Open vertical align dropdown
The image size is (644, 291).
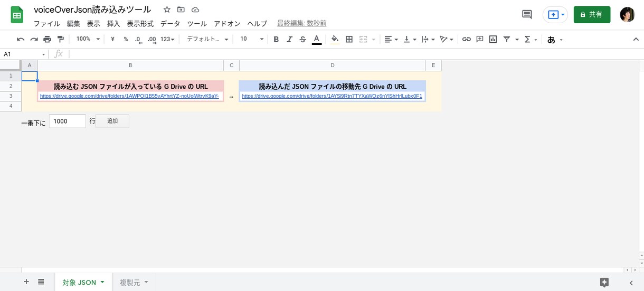(x=410, y=39)
